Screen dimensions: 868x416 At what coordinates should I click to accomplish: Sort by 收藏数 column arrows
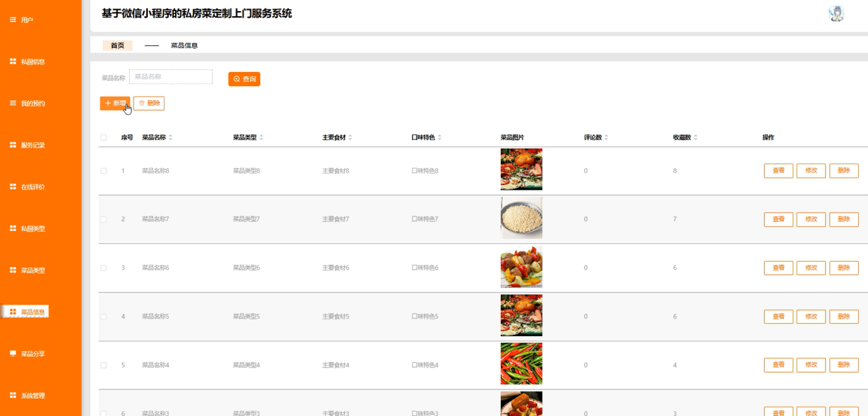695,138
